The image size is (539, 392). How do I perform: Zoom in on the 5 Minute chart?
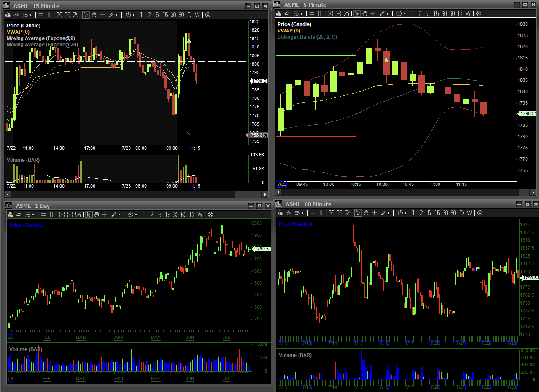pyautogui.click(x=330, y=13)
